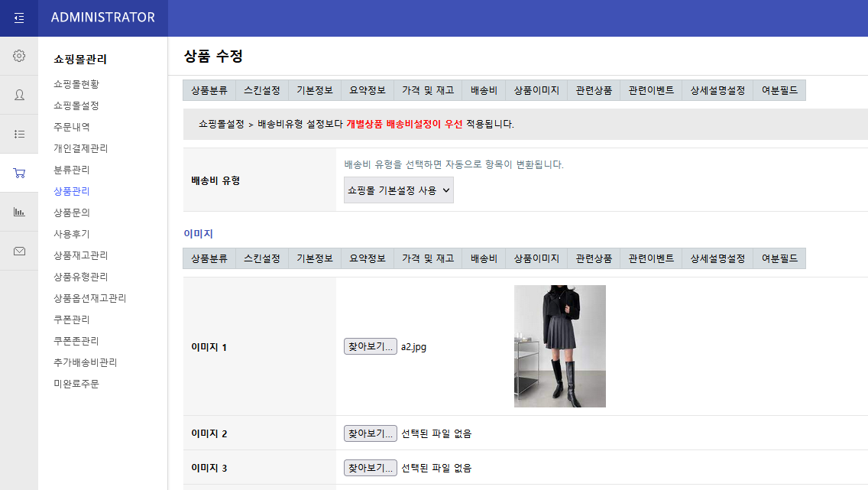Image resolution: width=868 pixels, height=490 pixels.
Task: Open the mail envelope icon in the sidebar
Action: pos(19,251)
